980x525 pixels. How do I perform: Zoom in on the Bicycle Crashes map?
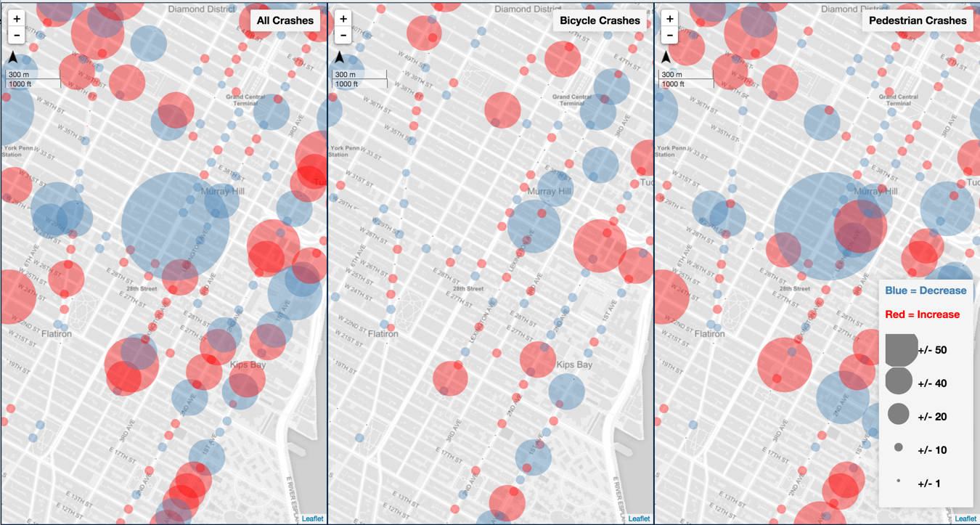click(343, 19)
